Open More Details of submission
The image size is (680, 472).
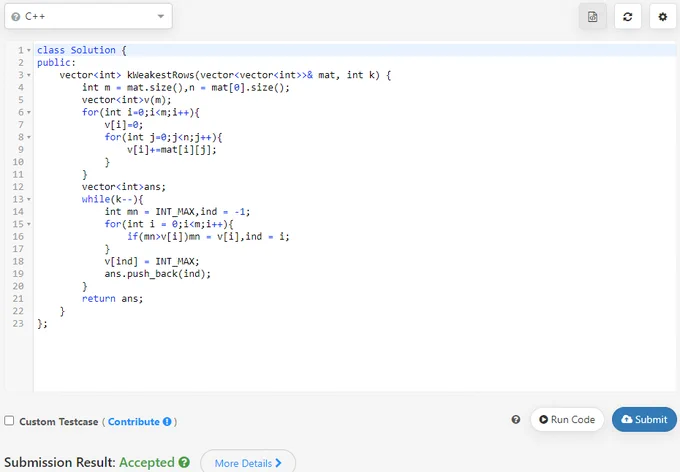[x=248, y=463]
